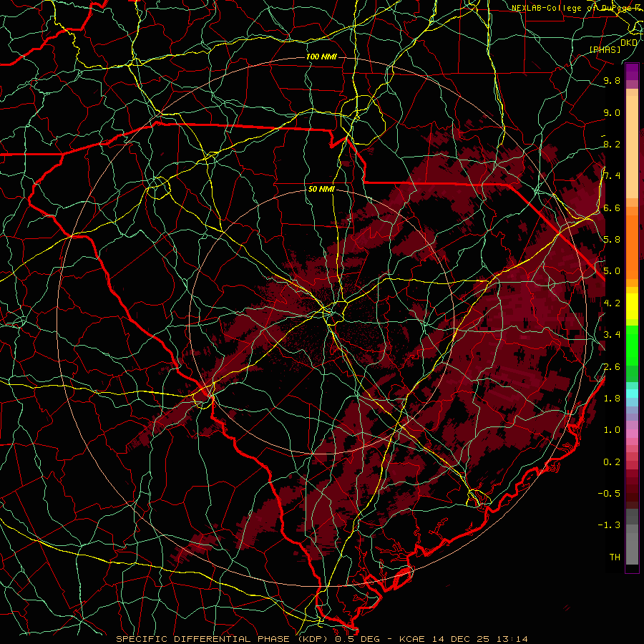The height and width of the screenshot is (644, 644).
Task: Click the 5.8 value on the scale
Action: pyautogui.click(x=612, y=240)
